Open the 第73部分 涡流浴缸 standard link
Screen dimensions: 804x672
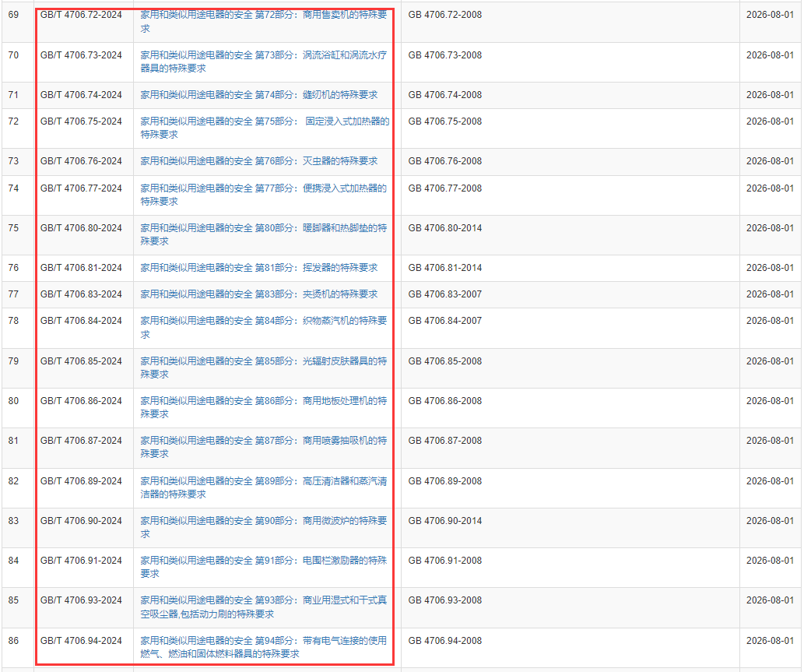point(263,55)
